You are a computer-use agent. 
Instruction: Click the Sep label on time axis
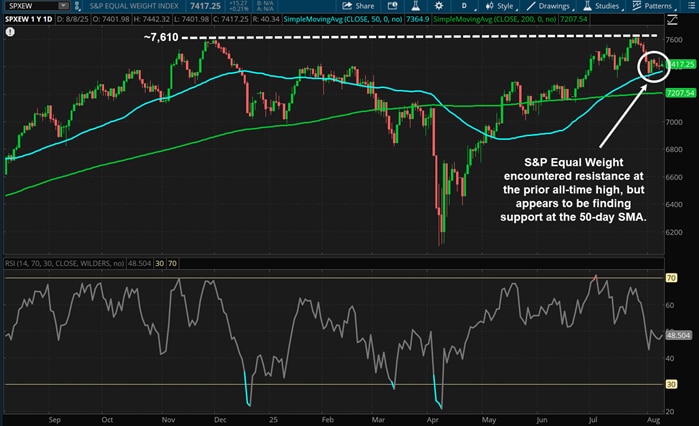[54, 420]
